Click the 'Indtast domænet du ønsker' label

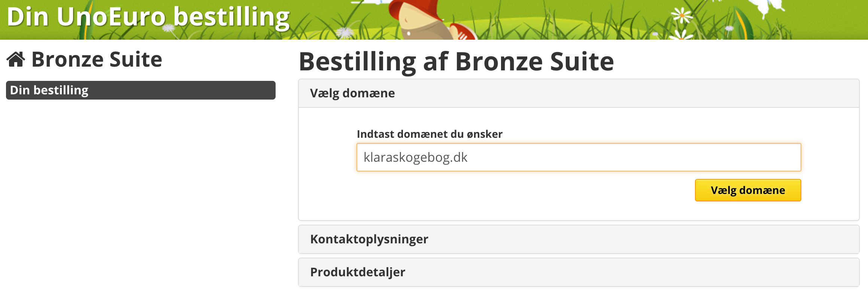[x=430, y=134]
